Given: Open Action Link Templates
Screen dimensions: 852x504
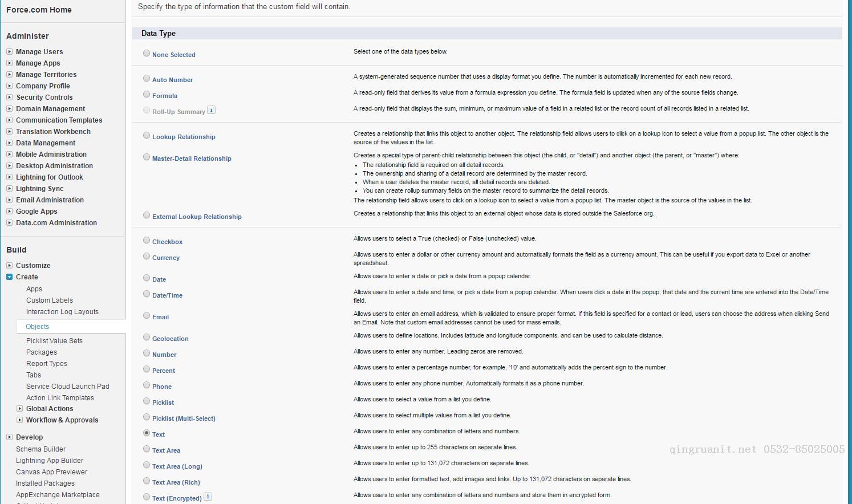Looking at the screenshot, I should tap(60, 398).
